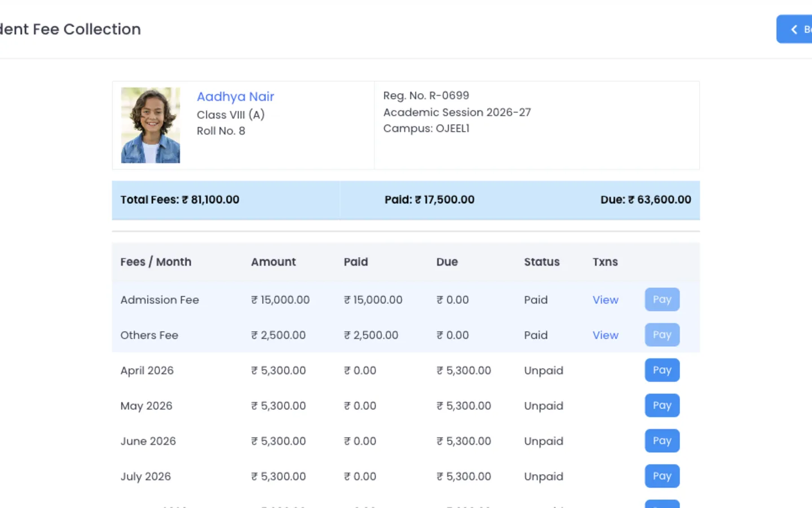Select 'Due: ₹ 63,600.00' summary text

646,200
